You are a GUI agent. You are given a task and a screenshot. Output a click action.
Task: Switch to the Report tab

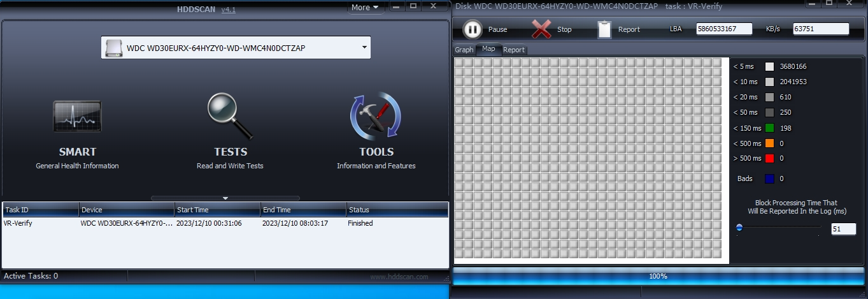coord(514,50)
